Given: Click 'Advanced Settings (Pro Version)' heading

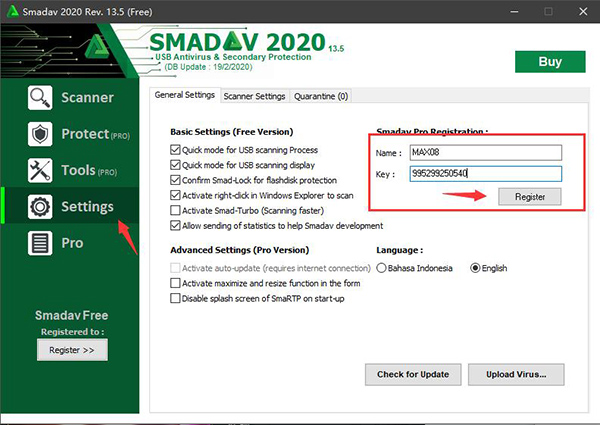Looking at the screenshot, I should (240, 250).
